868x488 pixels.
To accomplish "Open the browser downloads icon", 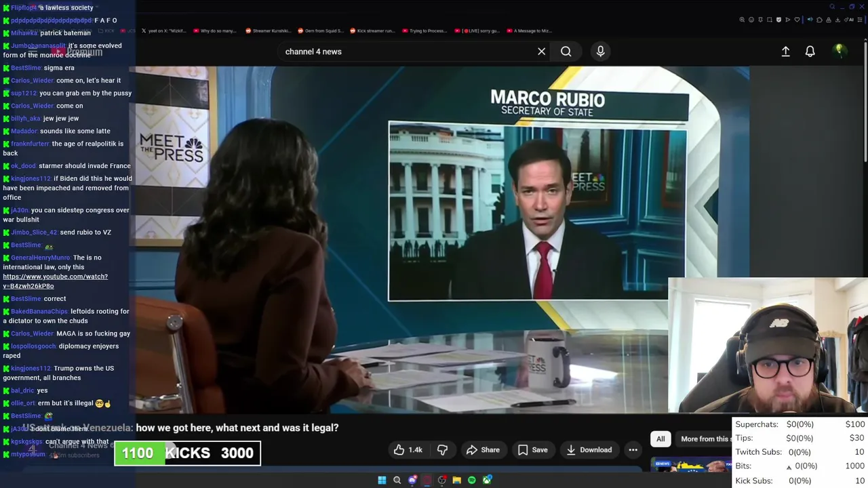I will click(x=837, y=20).
